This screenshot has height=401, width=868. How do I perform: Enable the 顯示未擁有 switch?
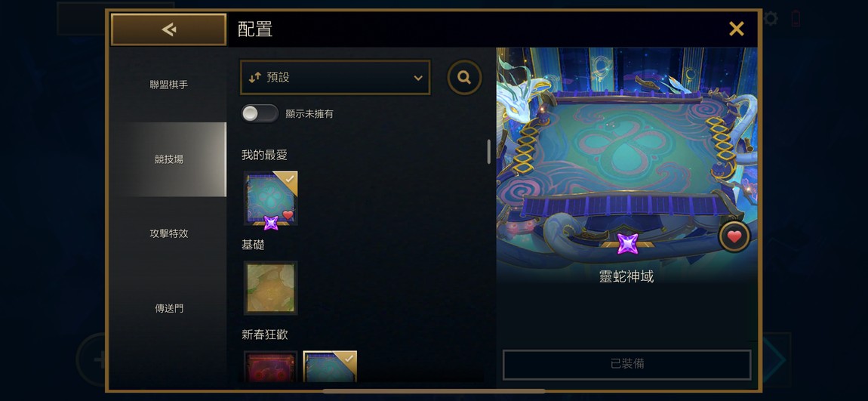260,113
